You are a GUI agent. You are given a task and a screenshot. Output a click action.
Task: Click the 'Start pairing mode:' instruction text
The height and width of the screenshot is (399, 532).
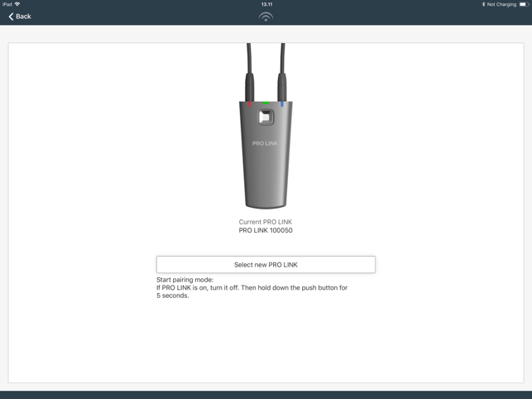click(185, 280)
